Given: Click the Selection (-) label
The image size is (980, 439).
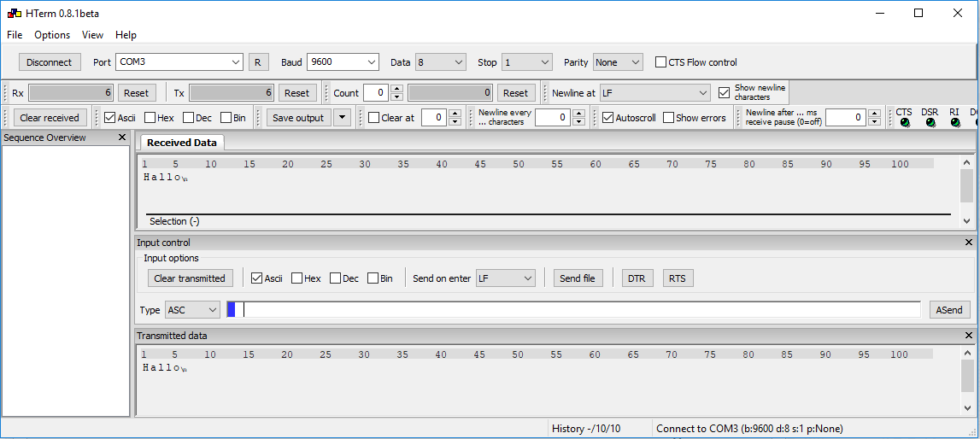Looking at the screenshot, I should coord(174,221).
